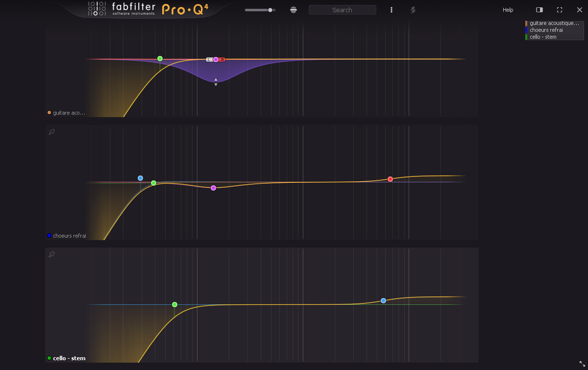This screenshot has width=588, height=370.
Task: Click the R channel button on purple band
Action: coord(222,59)
